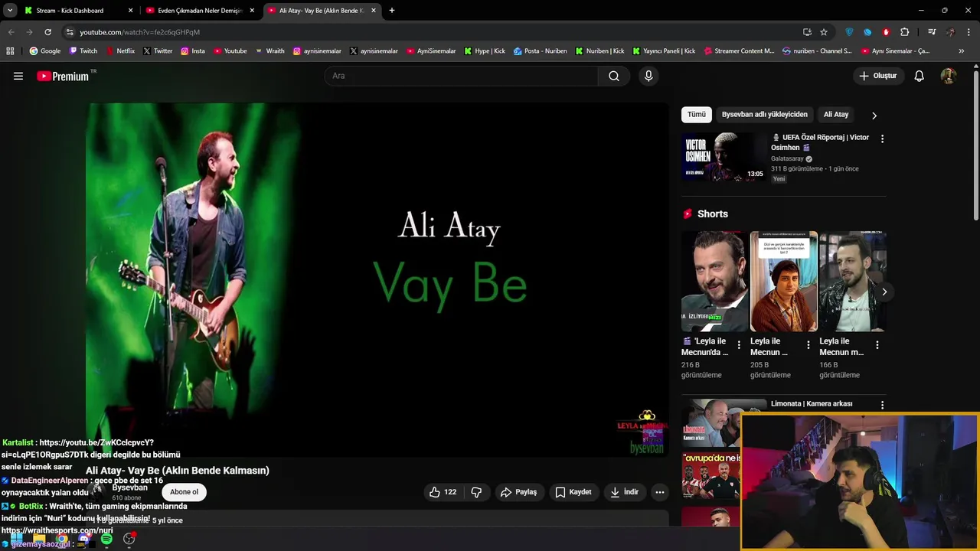Viewport: 980px width, 551px height.
Task: Open the Posta - Nuriben bookmark
Action: pyautogui.click(x=541, y=51)
